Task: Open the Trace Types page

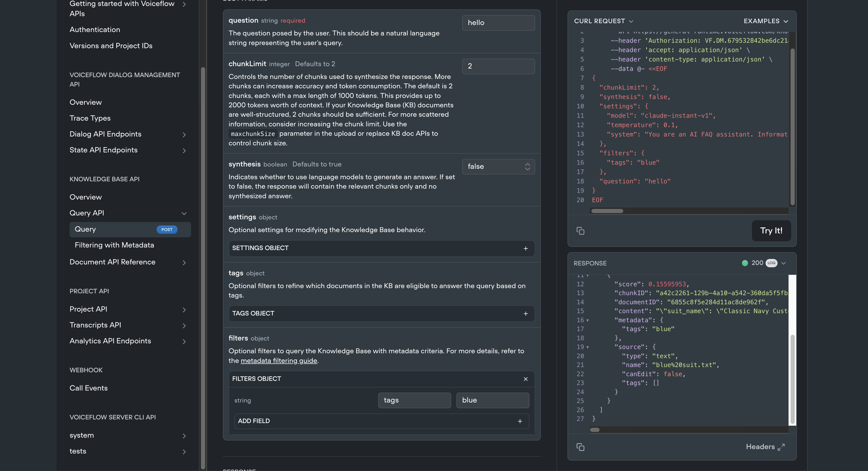Action: pyautogui.click(x=90, y=118)
